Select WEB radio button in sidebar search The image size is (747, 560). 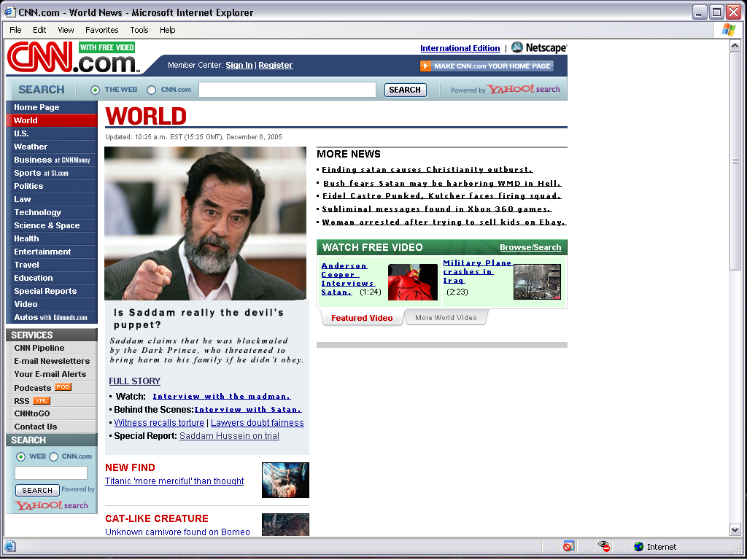point(20,456)
